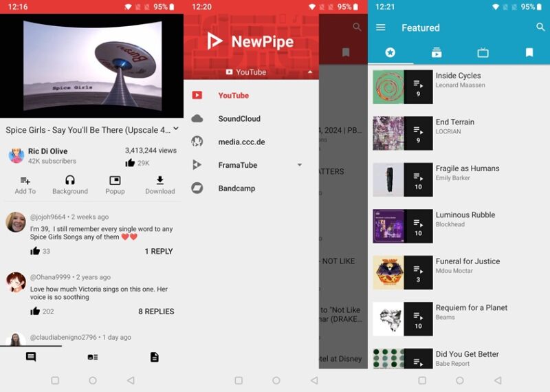This screenshot has width=550, height=392.
Task: Select YouTube service in drawer
Action: (x=251, y=95)
